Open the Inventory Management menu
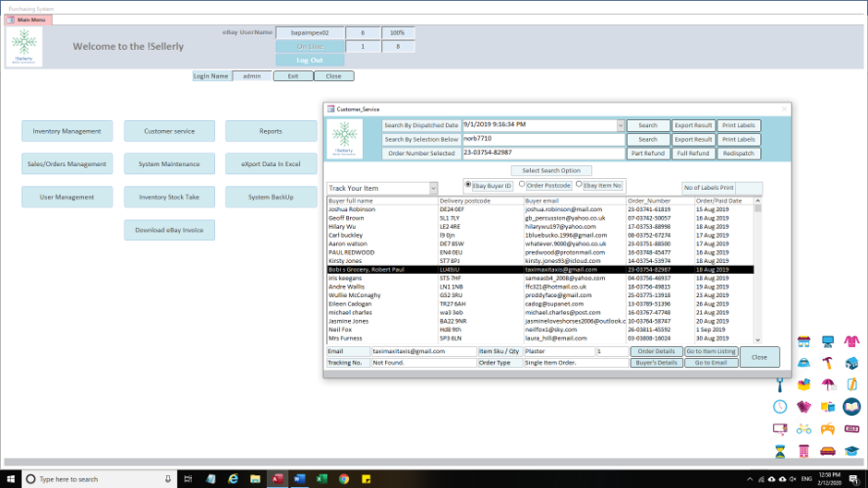 click(x=66, y=131)
